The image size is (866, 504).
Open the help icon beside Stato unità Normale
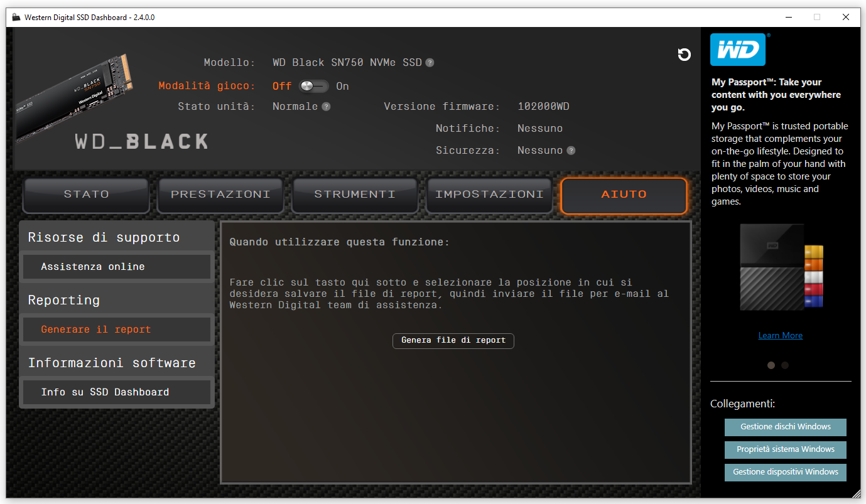point(326,107)
